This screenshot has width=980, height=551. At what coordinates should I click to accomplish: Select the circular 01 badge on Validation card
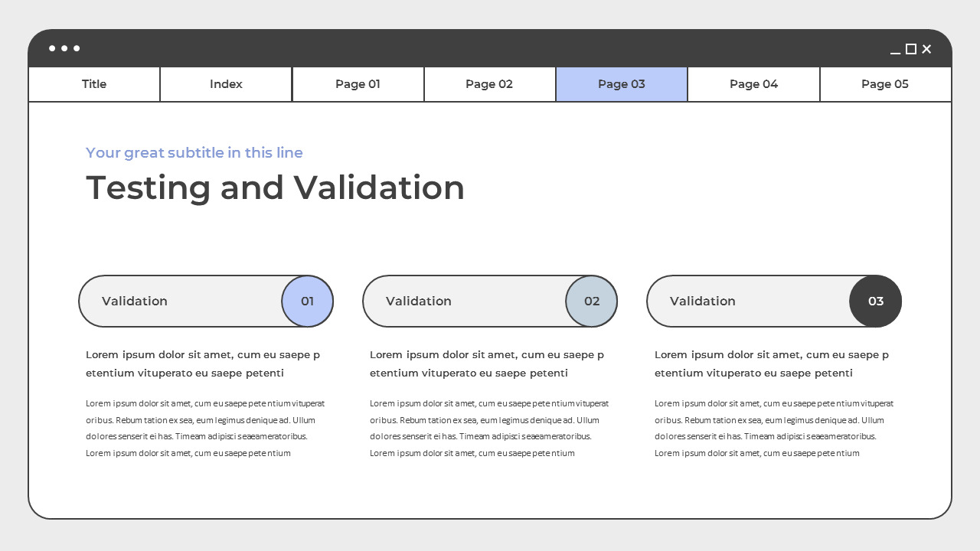coord(307,301)
